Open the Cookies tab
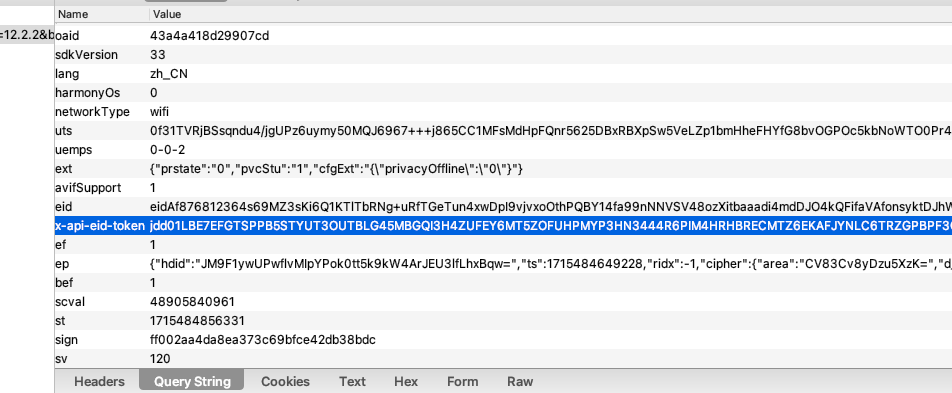This screenshot has width=952, height=393. (285, 381)
